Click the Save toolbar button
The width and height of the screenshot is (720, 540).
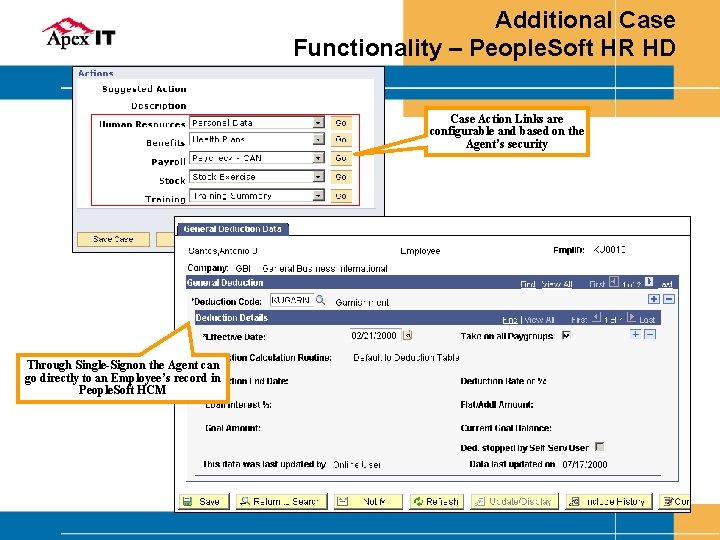[203, 501]
